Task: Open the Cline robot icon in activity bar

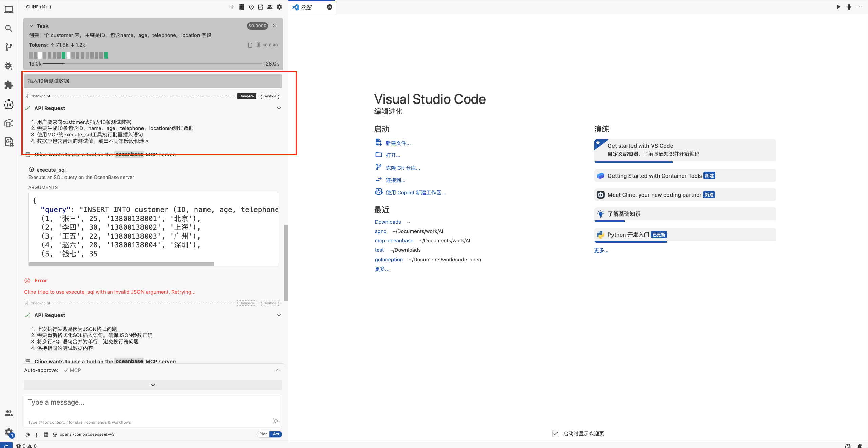Action: pyautogui.click(x=9, y=104)
